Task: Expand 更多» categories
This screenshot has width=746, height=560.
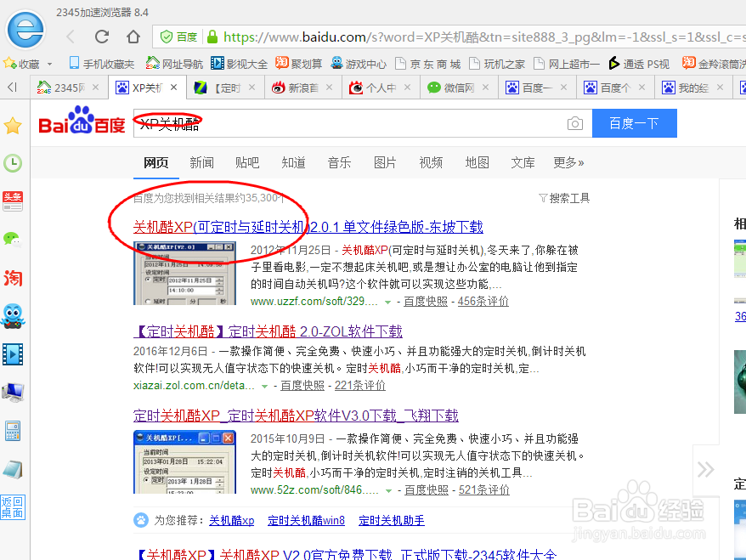Action: [568, 162]
